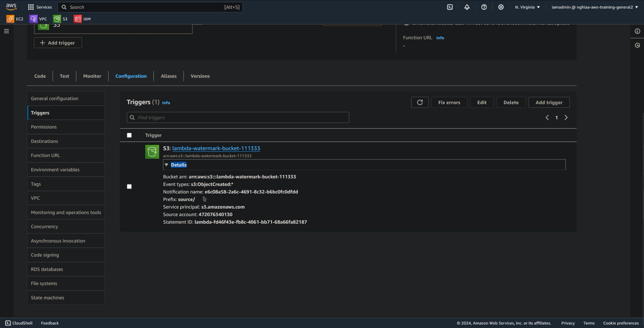The image size is (644, 328).
Task: Expand the next pagination page arrow
Action: tap(566, 117)
